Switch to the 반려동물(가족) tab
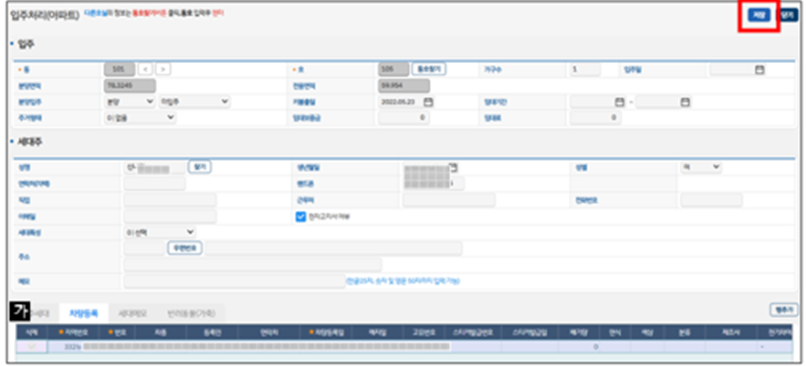The width and height of the screenshot is (806, 366). (x=188, y=313)
